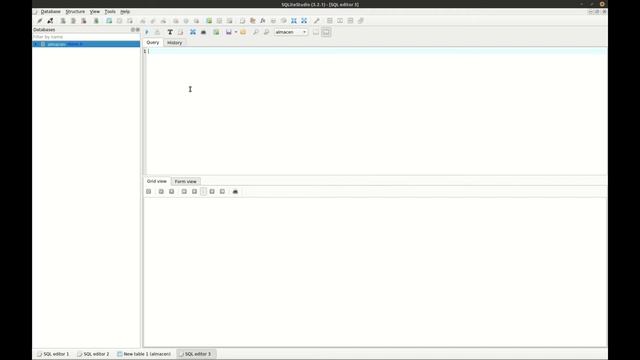Click the Connect to database plug icon
Viewport: 640px width, 360px height.
pos(40,21)
